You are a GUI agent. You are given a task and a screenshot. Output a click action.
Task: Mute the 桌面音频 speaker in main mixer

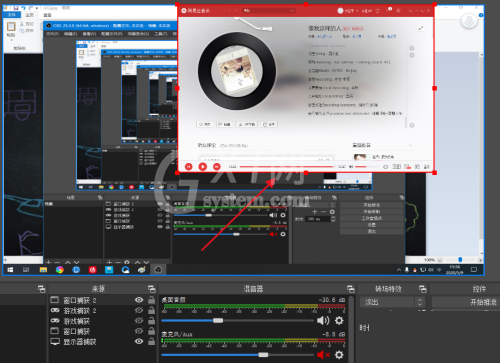point(323,320)
